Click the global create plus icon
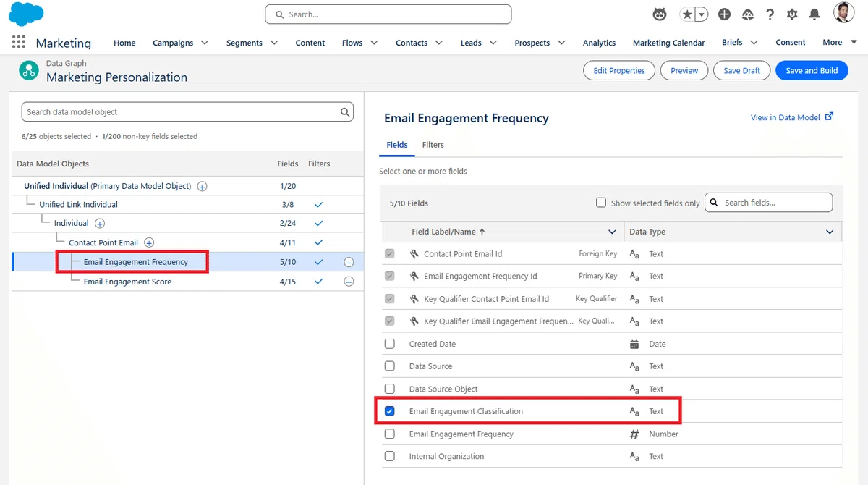This screenshot has height=485, width=868. [x=724, y=14]
